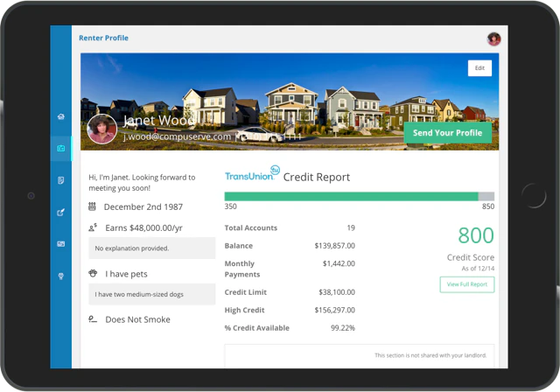Image resolution: width=560 pixels, height=392 pixels.
Task: Click the TransUnion logo
Action: point(251,174)
